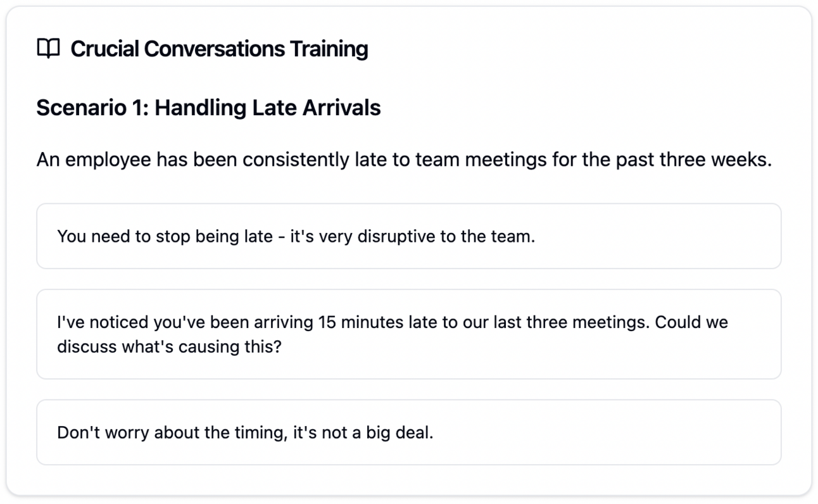Click the "Scenario 1:" label
The image size is (818, 504).
pyautogui.click(x=92, y=108)
